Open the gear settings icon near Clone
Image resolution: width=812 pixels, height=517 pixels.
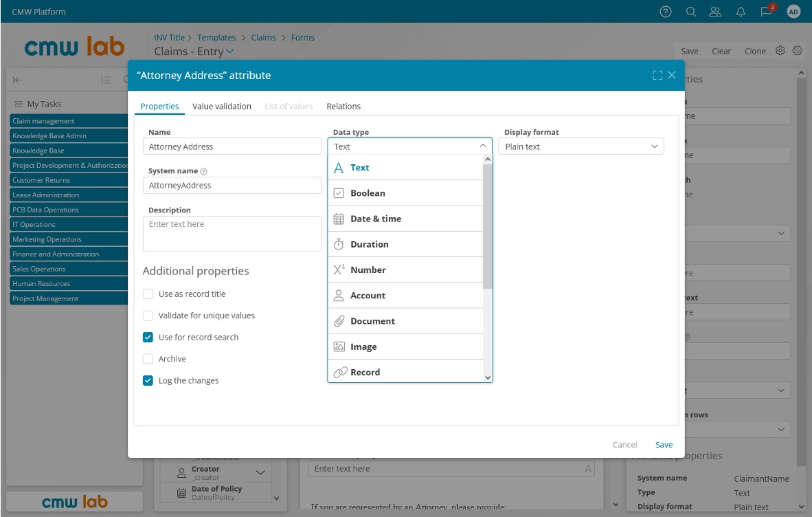[780, 50]
